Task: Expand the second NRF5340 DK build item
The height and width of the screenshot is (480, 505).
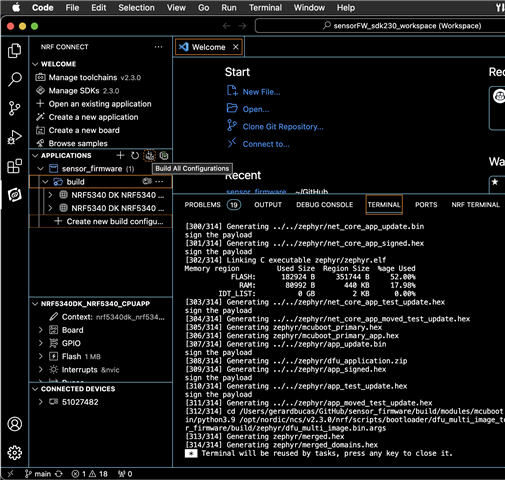Action: coord(50,208)
